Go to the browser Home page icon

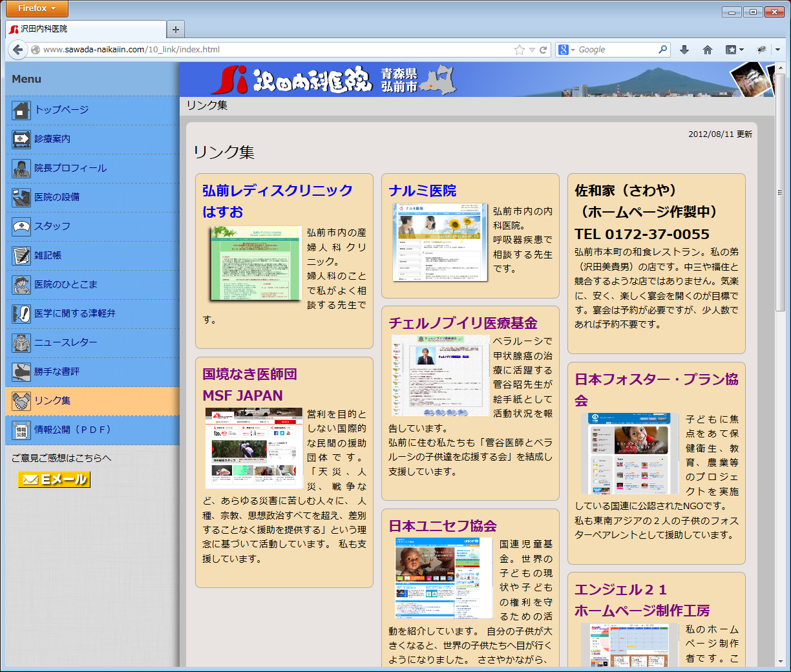point(708,50)
